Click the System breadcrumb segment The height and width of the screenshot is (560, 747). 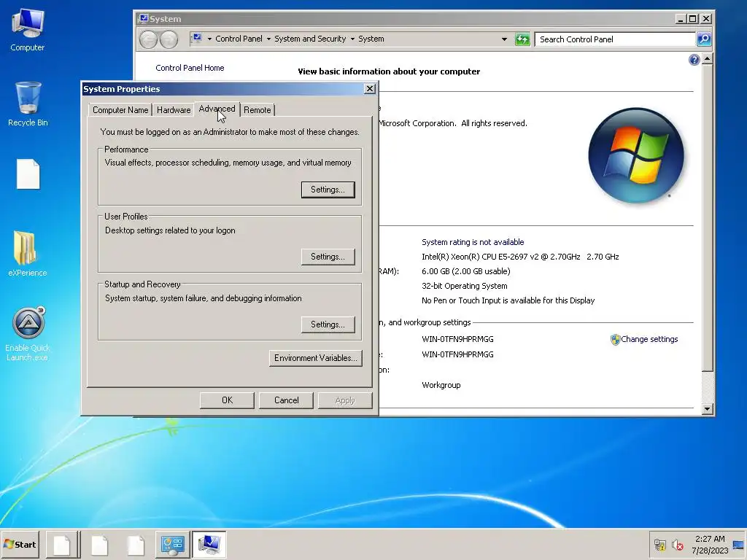point(371,39)
